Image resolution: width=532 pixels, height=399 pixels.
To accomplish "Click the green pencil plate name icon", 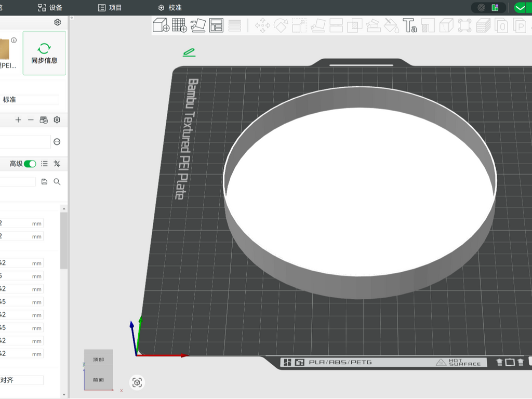I will click(189, 52).
